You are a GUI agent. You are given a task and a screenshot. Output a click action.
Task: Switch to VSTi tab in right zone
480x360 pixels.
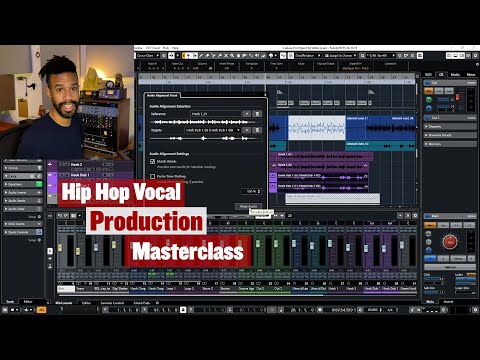click(x=429, y=75)
